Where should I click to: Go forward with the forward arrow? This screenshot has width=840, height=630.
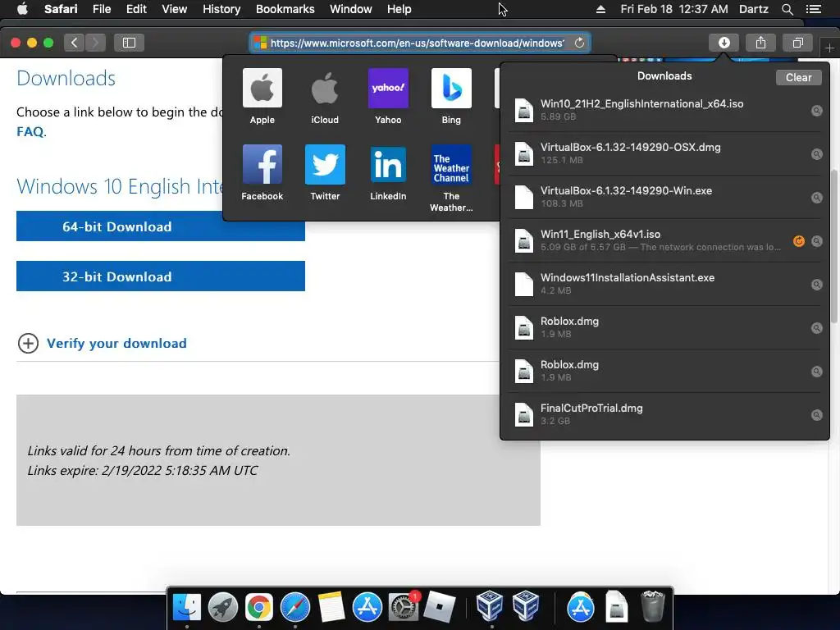coord(95,43)
